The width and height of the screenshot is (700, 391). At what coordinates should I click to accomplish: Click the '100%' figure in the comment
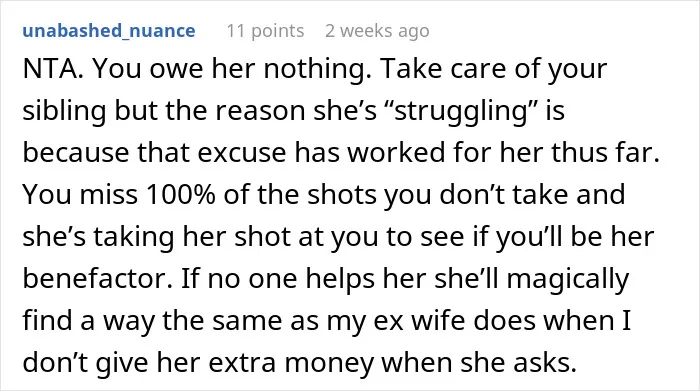180,195
